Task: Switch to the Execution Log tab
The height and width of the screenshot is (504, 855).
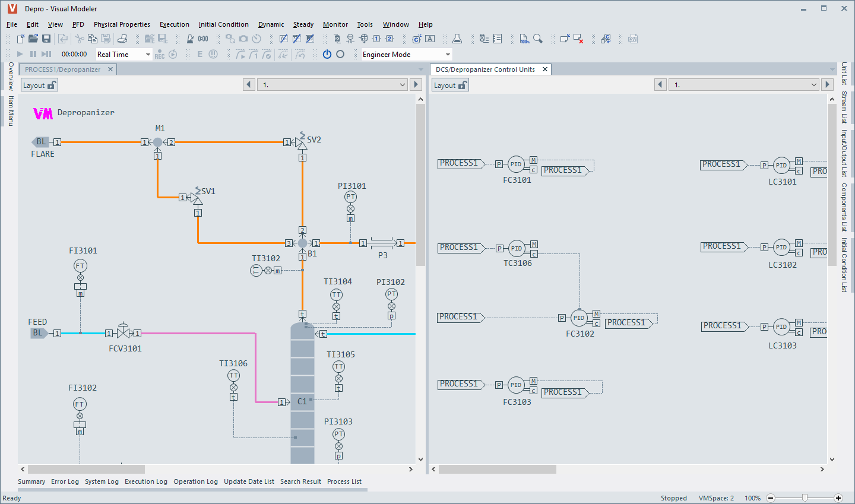Action: pyautogui.click(x=146, y=481)
